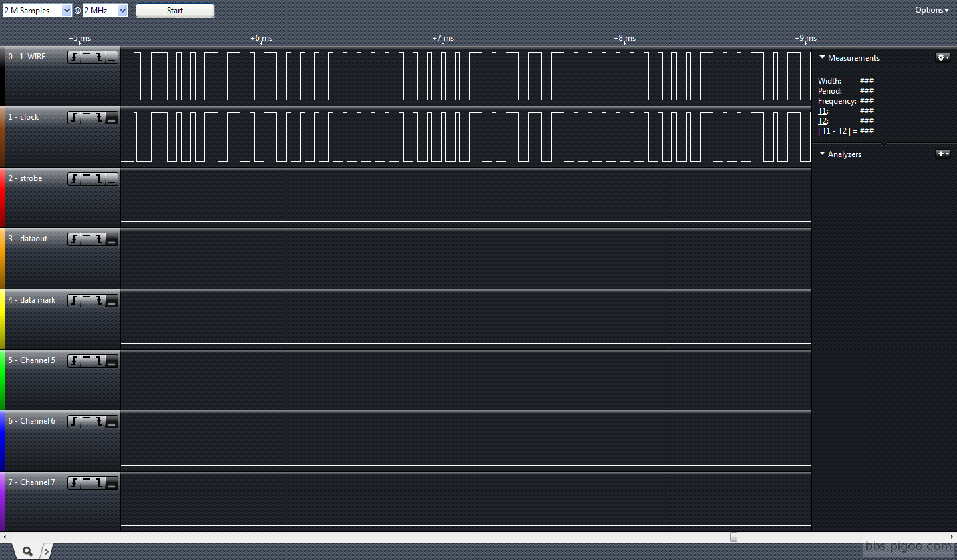957x560 pixels.
Task: Set high level trigger on 3 - dataout
Action: (87, 239)
